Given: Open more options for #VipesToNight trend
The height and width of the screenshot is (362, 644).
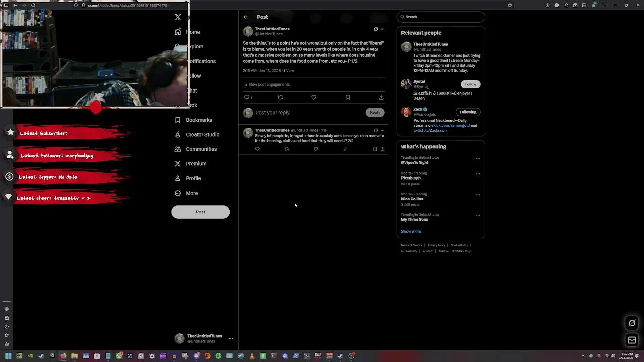Looking at the screenshot, I should [478, 158].
